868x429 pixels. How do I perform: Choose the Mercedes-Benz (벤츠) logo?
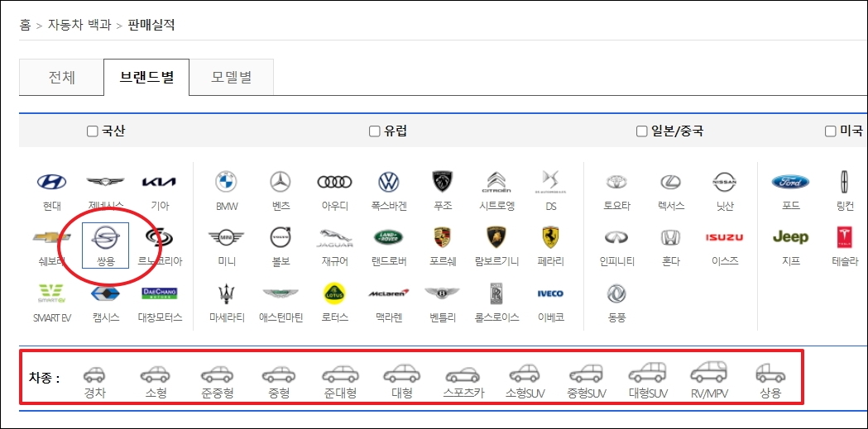click(x=281, y=181)
